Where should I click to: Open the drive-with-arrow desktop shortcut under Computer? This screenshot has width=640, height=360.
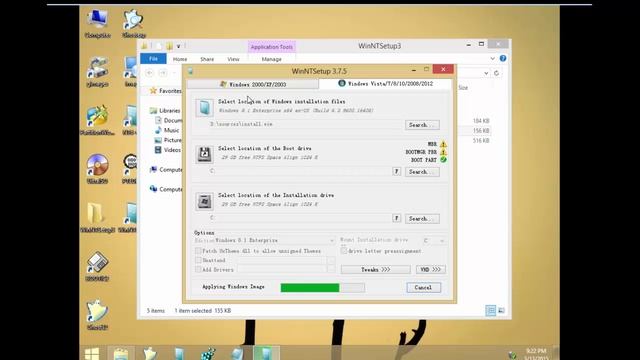(x=98, y=71)
